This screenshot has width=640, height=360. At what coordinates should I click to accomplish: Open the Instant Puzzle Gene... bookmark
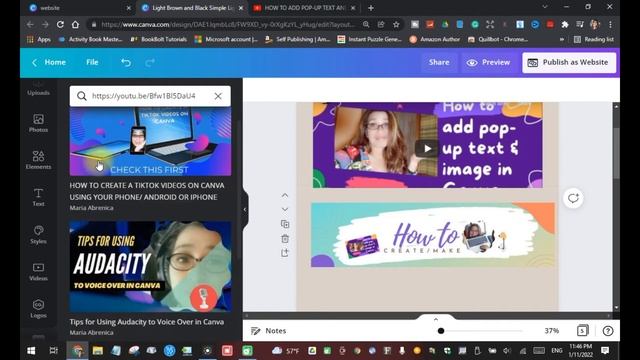pos(369,40)
